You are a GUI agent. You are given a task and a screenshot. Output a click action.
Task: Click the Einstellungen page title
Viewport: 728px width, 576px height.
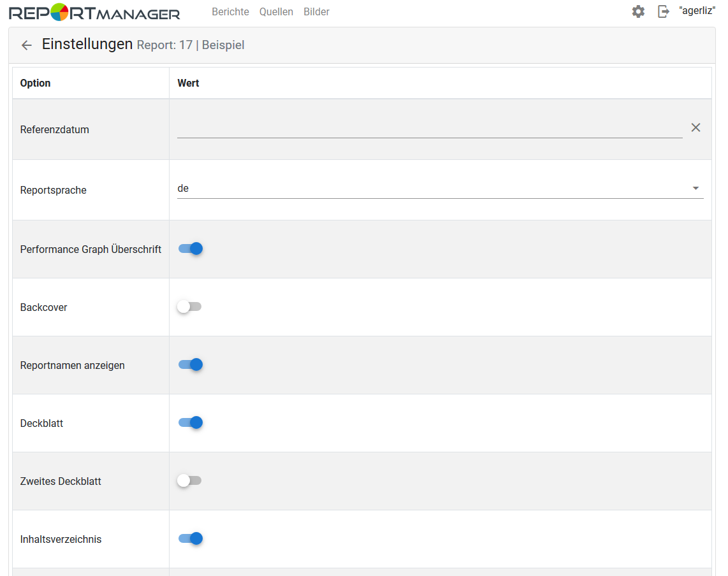pos(87,44)
